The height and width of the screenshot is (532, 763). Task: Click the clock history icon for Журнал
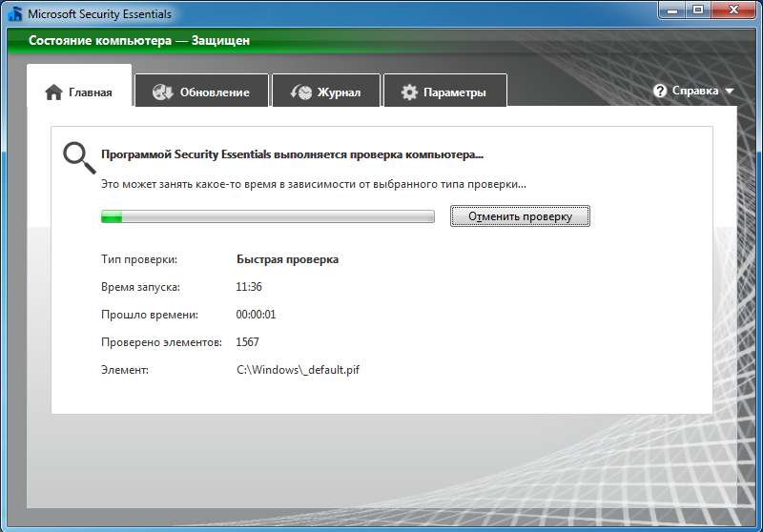pos(301,92)
